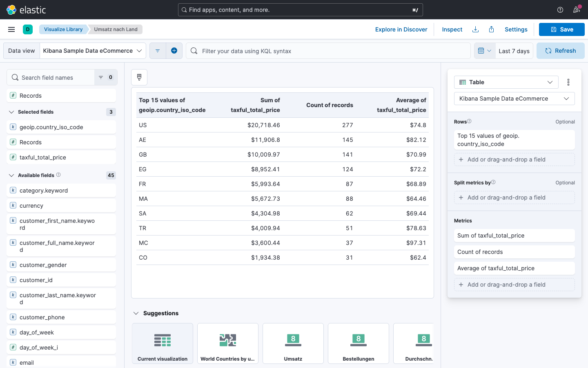Image resolution: width=588 pixels, height=368 pixels.
Task: Collapse the Selected fields section
Action: tap(11, 112)
